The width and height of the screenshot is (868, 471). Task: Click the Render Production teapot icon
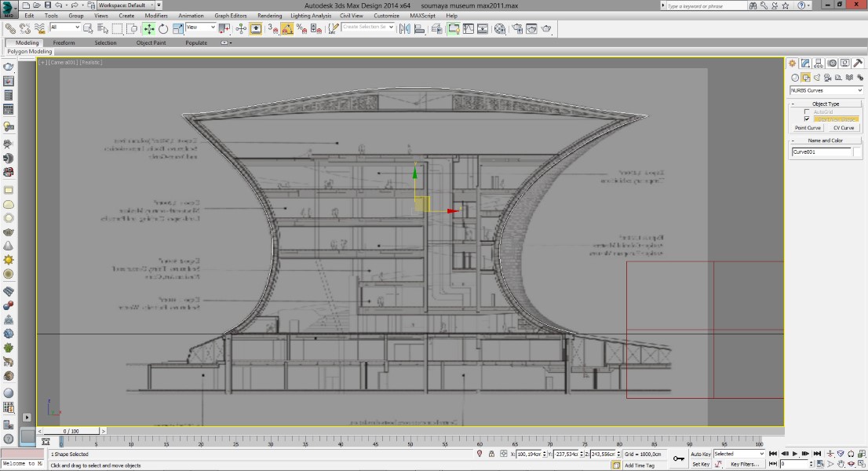point(546,29)
